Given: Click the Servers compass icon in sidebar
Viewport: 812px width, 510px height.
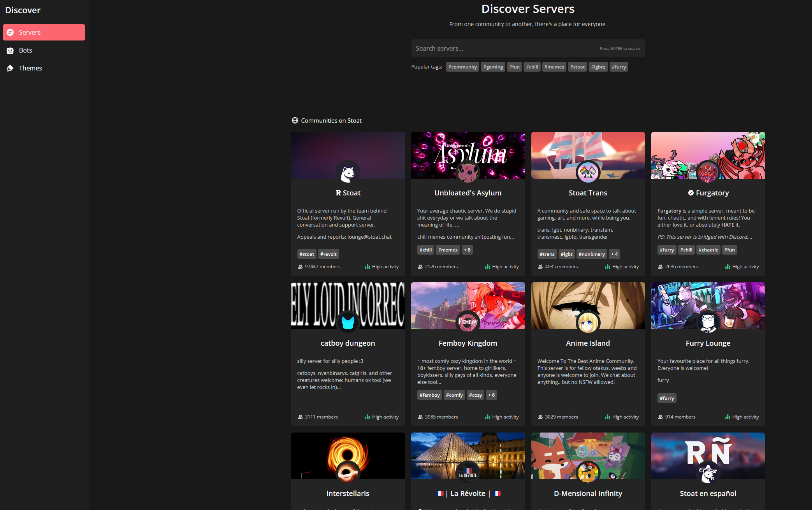Looking at the screenshot, I should [x=11, y=32].
